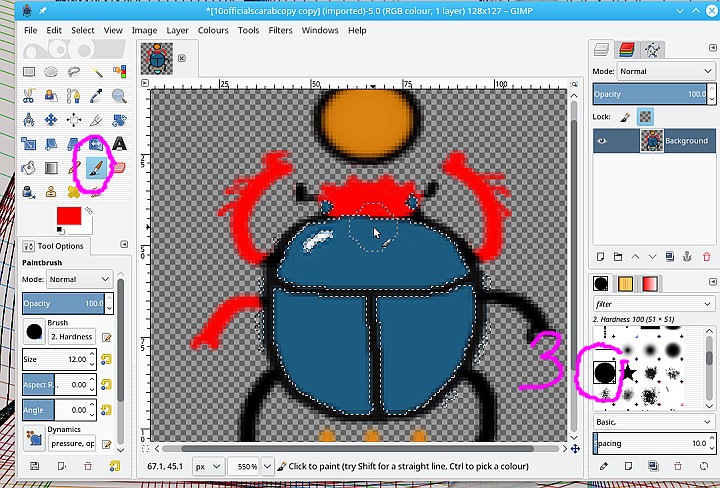
Task: Open the Filters menu
Action: click(x=280, y=30)
